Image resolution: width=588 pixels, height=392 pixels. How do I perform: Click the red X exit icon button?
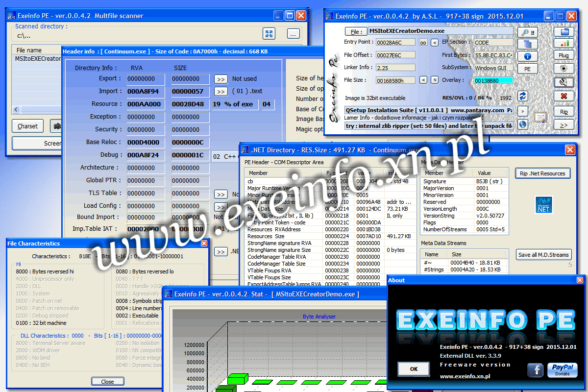(564, 96)
